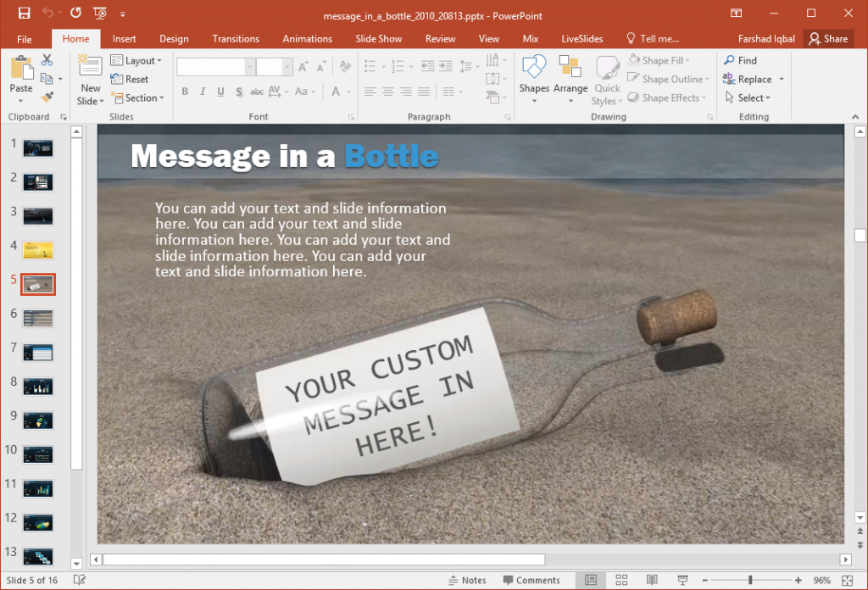Toggle italic formatting
The image size is (868, 590).
202,92
